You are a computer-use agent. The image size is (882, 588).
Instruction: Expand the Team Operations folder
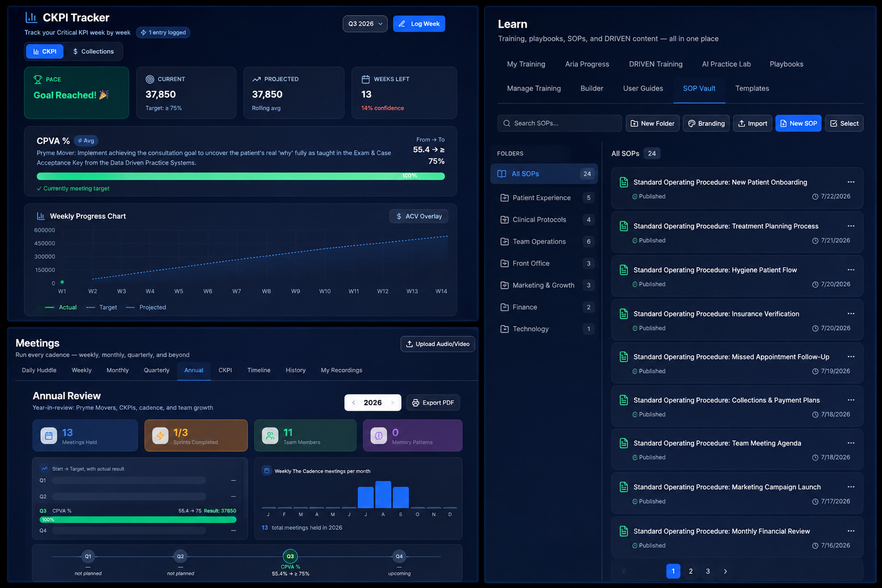point(544,242)
